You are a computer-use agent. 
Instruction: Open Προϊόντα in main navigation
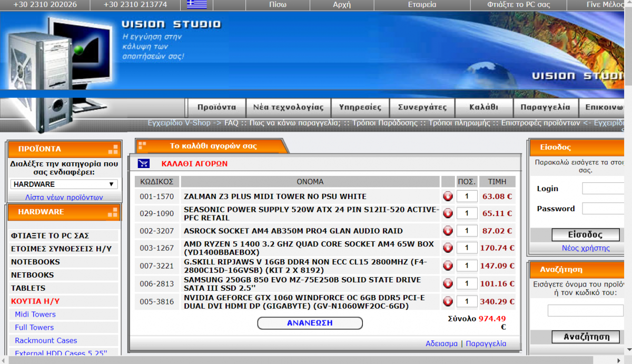tap(216, 107)
